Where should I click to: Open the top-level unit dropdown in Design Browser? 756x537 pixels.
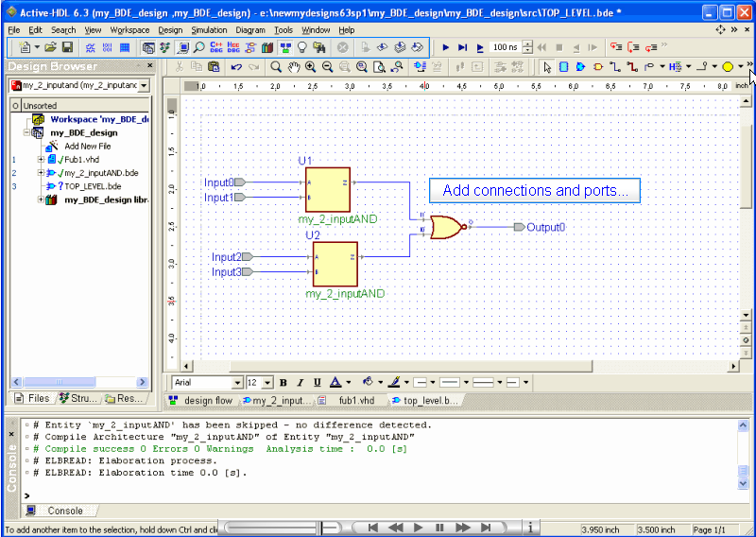click(143, 86)
